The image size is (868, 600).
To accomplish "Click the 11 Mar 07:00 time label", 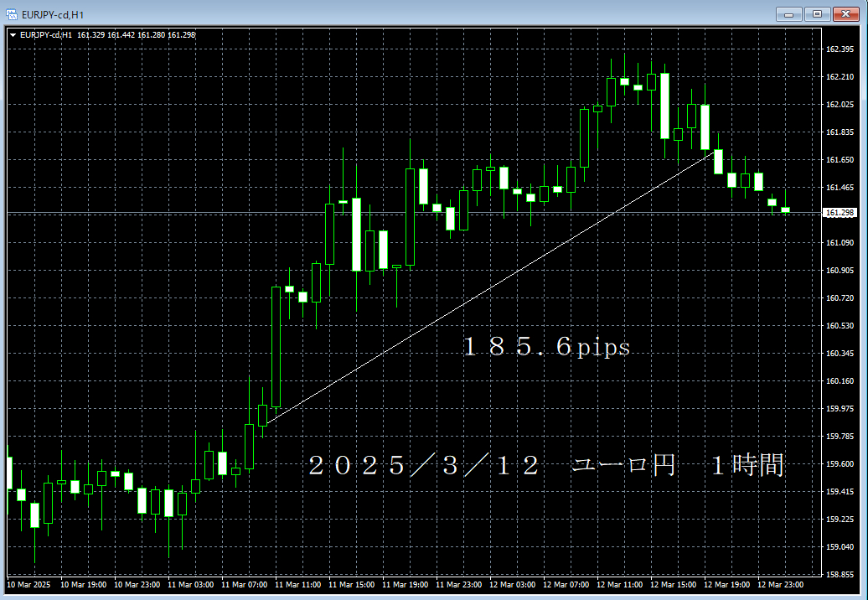I will coord(244,585).
